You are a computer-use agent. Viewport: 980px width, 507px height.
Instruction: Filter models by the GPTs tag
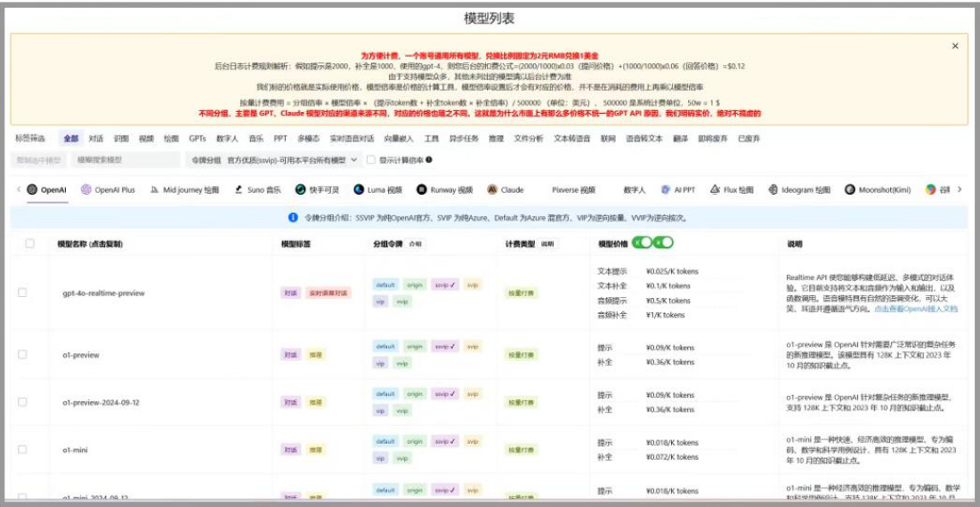198,139
